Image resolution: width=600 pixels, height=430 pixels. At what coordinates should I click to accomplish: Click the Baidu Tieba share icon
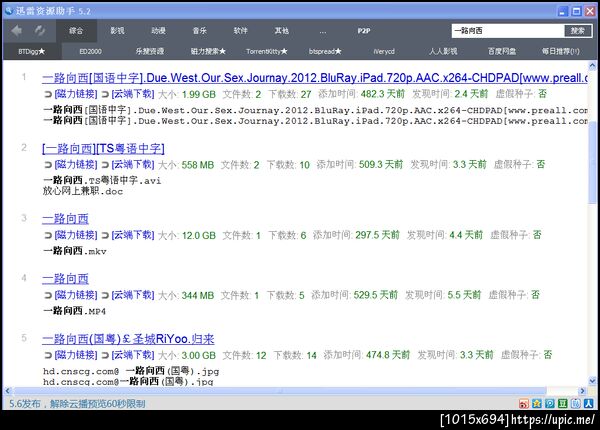point(576,403)
